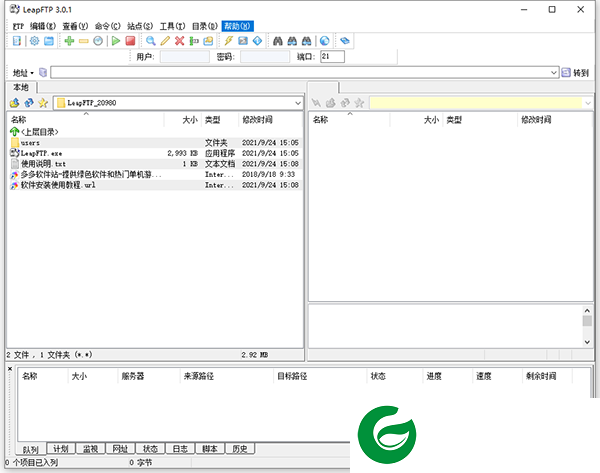Click the green plus add icon
Screen dimensions: 600x473
69,41
